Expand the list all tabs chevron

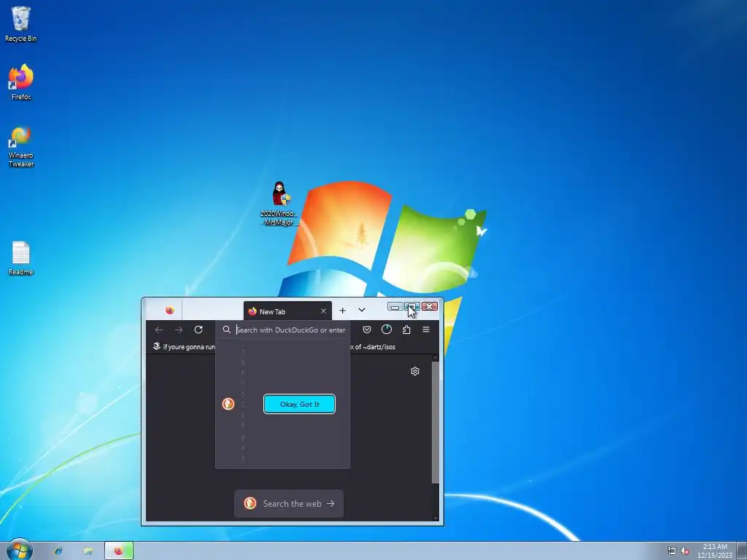click(x=362, y=310)
